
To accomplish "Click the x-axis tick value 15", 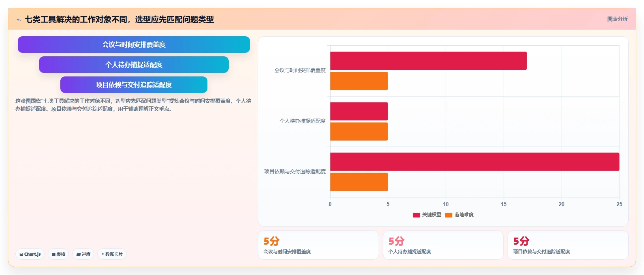I will tap(504, 204).
